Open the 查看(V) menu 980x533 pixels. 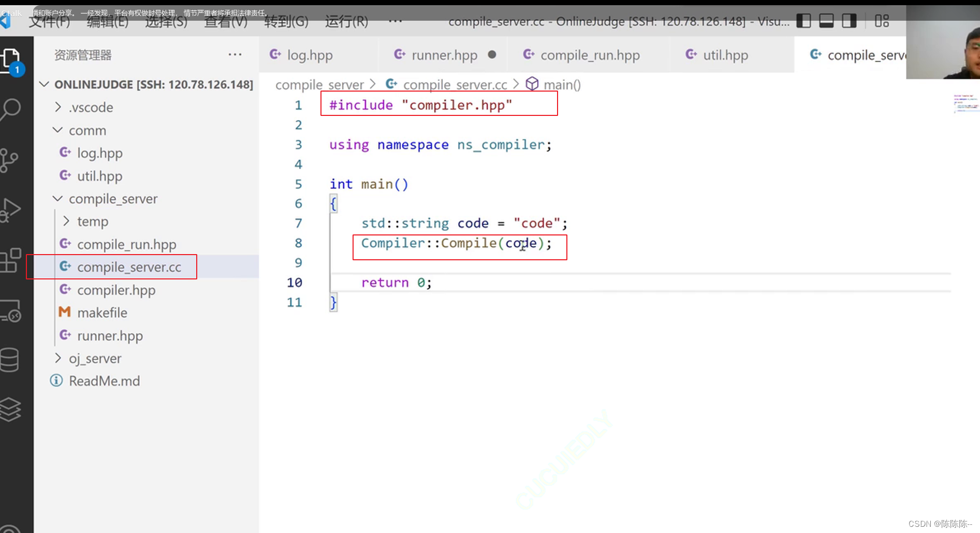[x=226, y=22]
